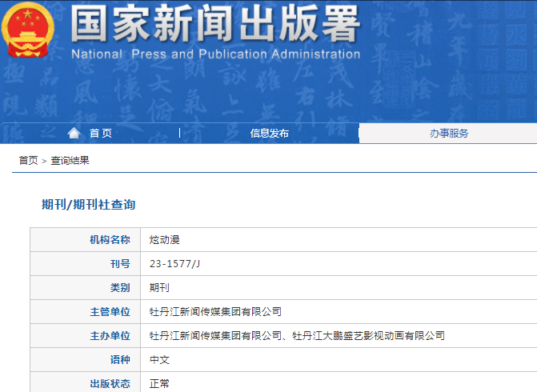Click the 主办单位 row label
537x392 pixels.
coord(110,335)
